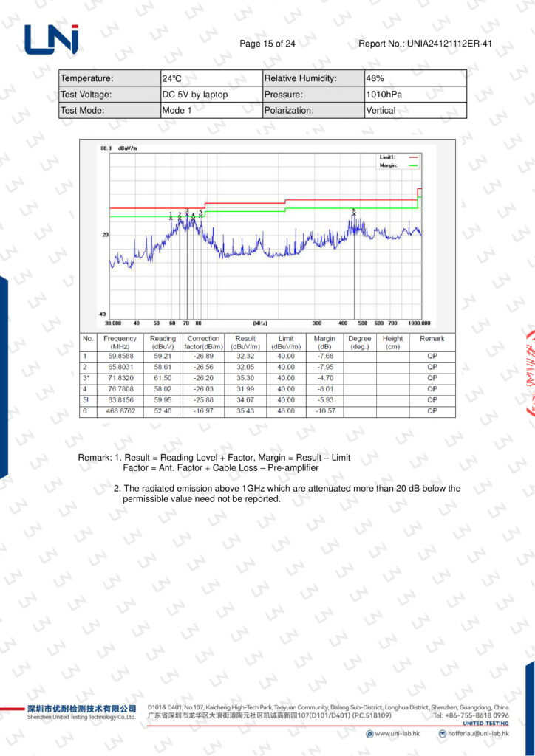
Task: Select the Frequency (MHz) column header
Action: click(120, 343)
